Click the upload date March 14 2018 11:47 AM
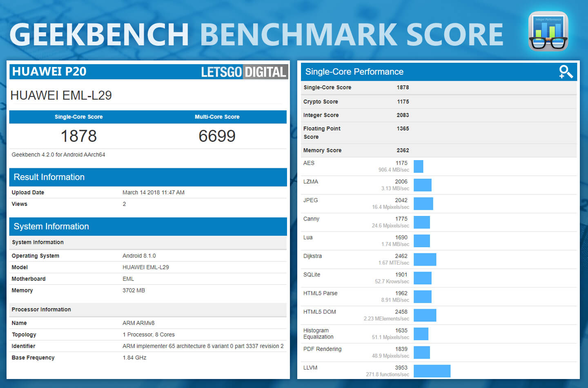The width and height of the screenshot is (588, 388). pyautogui.click(x=154, y=192)
